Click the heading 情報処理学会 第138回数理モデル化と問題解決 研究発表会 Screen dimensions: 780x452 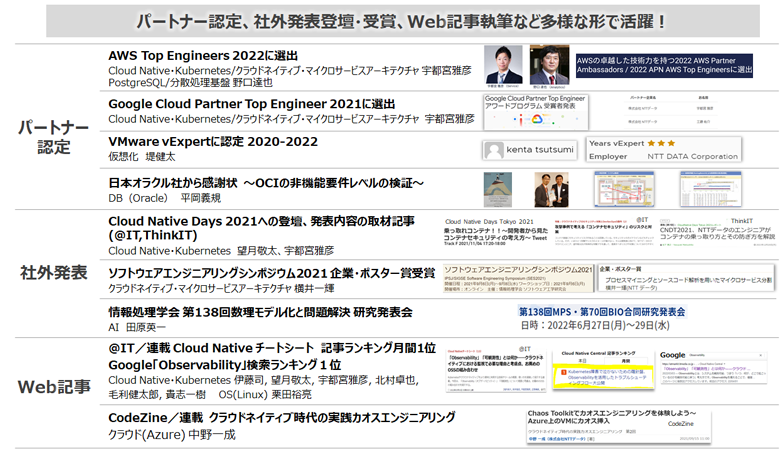click(x=260, y=312)
